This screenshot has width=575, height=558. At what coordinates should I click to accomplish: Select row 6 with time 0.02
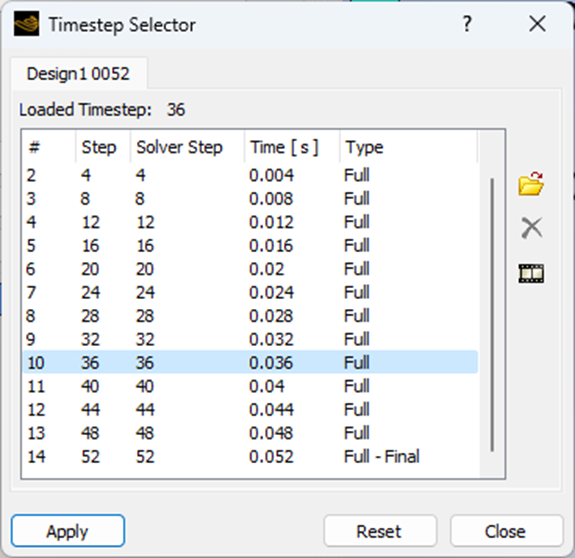(x=250, y=269)
